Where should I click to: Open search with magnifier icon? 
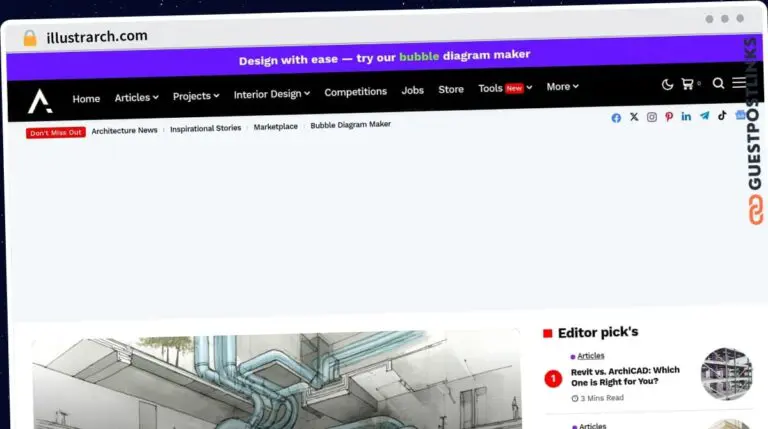[718, 83]
